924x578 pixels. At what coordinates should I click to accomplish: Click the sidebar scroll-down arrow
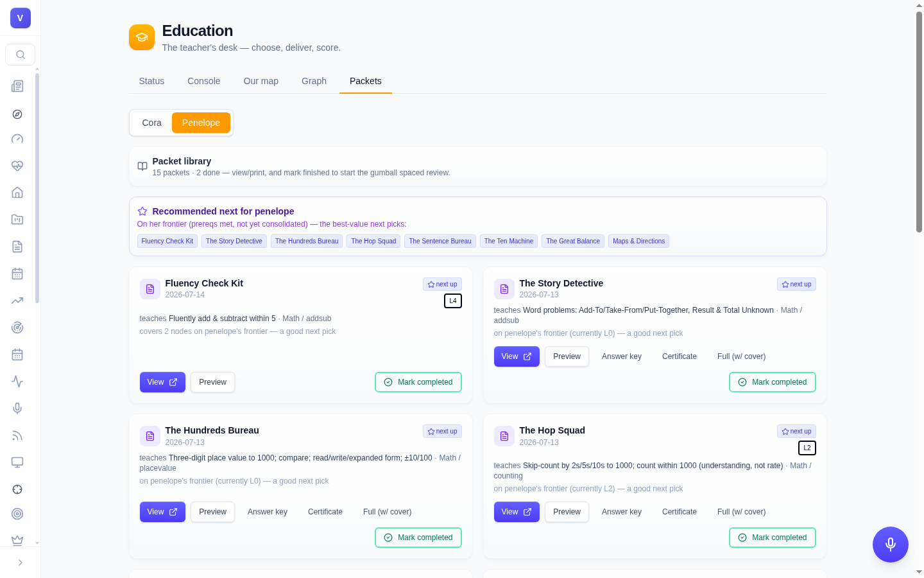tap(37, 543)
